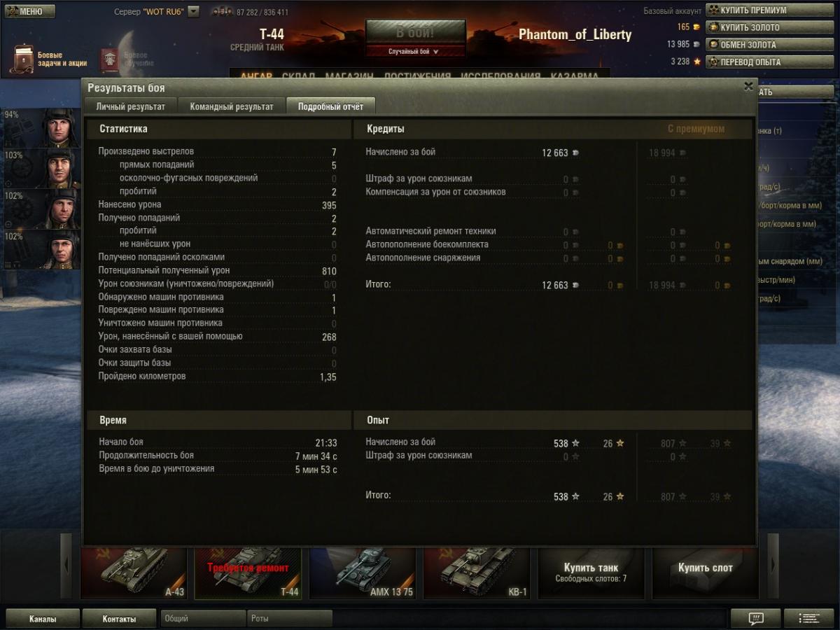Open the Общий chat channel tab
This screenshot has width=840, height=630.
(x=203, y=619)
